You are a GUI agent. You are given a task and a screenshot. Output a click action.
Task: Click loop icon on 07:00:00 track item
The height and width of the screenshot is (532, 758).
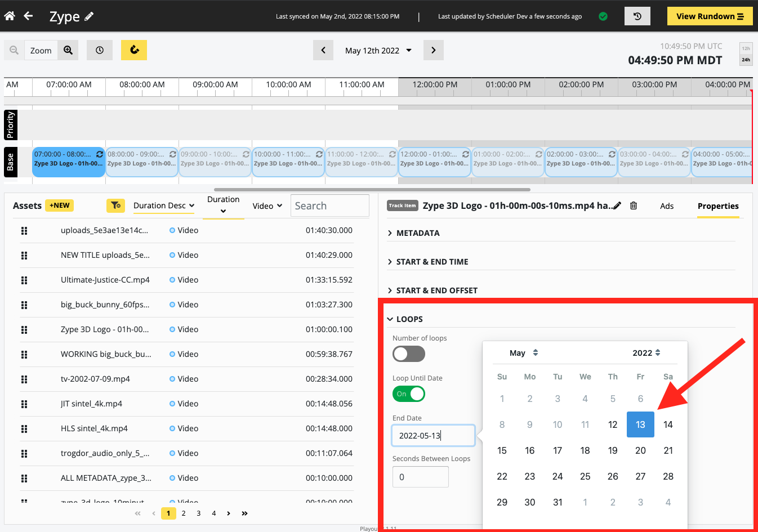click(x=100, y=154)
